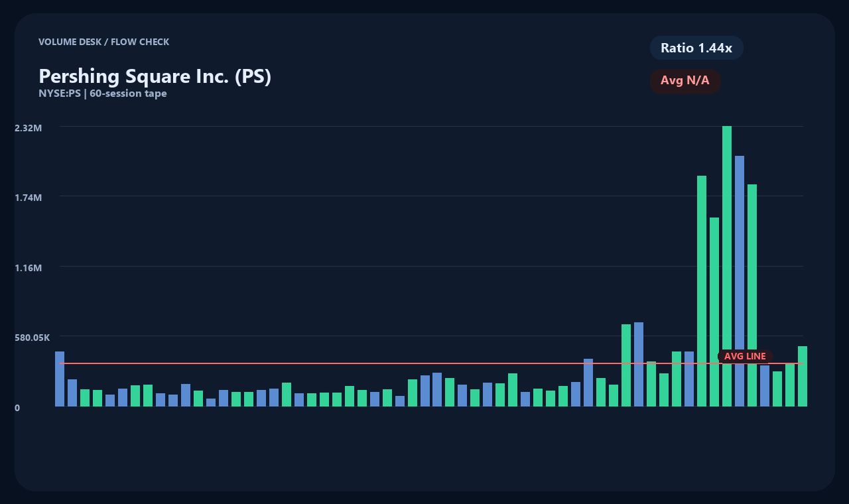Click the NYSE:PS 60-session tape subtitle
The image size is (849, 504).
point(103,94)
